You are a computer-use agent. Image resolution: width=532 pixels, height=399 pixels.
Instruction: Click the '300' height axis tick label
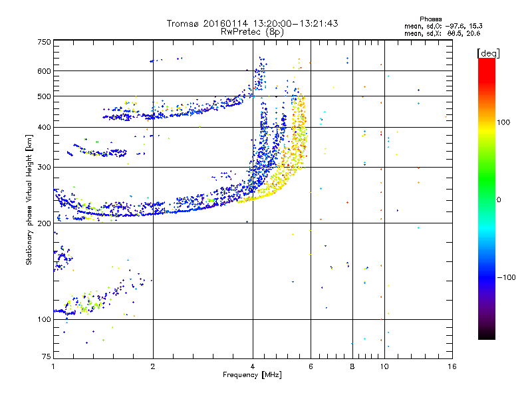coord(44,168)
